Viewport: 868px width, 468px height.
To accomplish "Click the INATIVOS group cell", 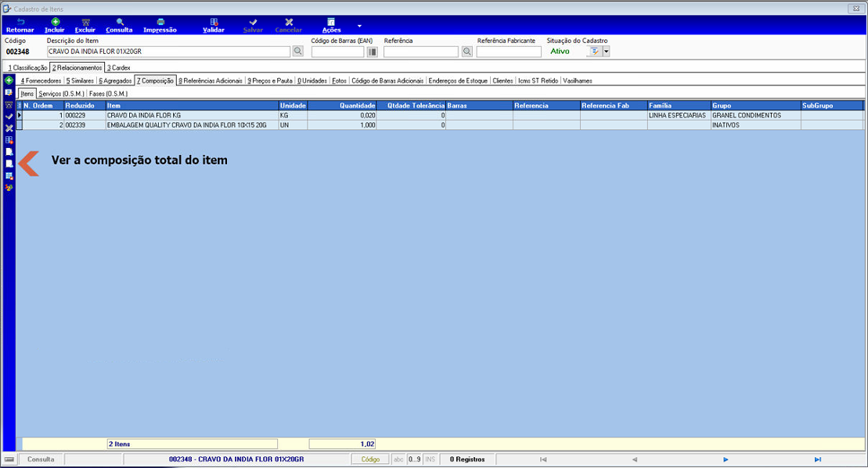I will pyautogui.click(x=755, y=125).
